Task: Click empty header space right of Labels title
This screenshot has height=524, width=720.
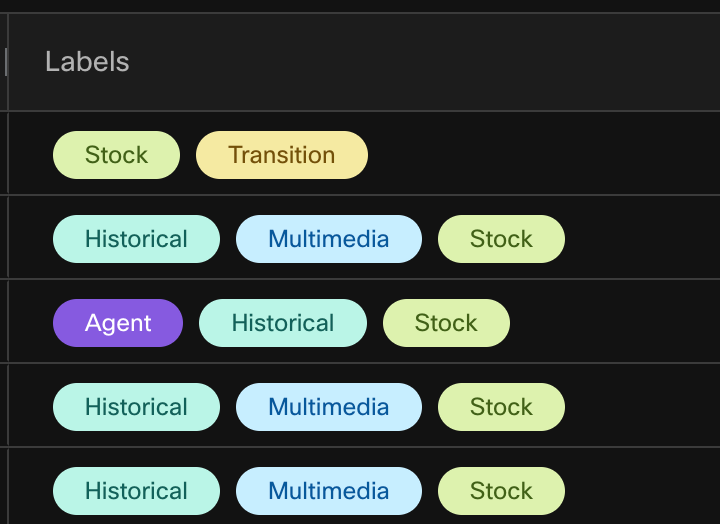Action: (420, 62)
